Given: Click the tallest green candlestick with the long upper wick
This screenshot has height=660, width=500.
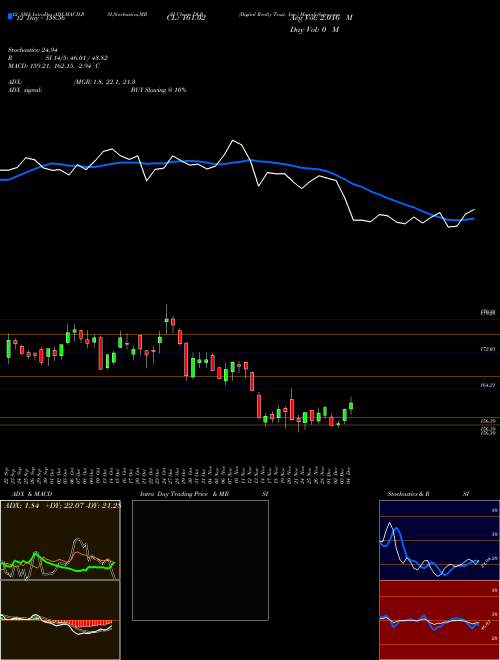Looking at the screenshot, I should (167, 320).
